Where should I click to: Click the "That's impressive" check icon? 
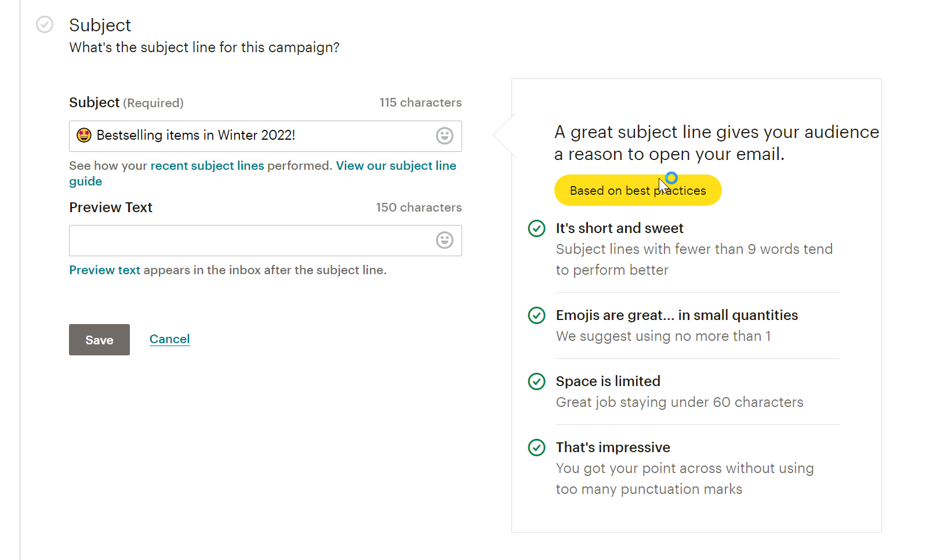tap(536, 448)
